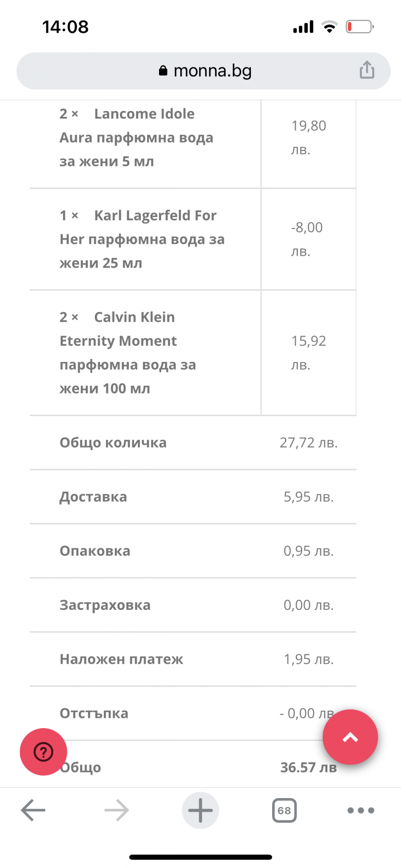Viewport: 401px width, 868px height.
Task: Select the Lancome Idole Aura product name
Action: coord(136,137)
